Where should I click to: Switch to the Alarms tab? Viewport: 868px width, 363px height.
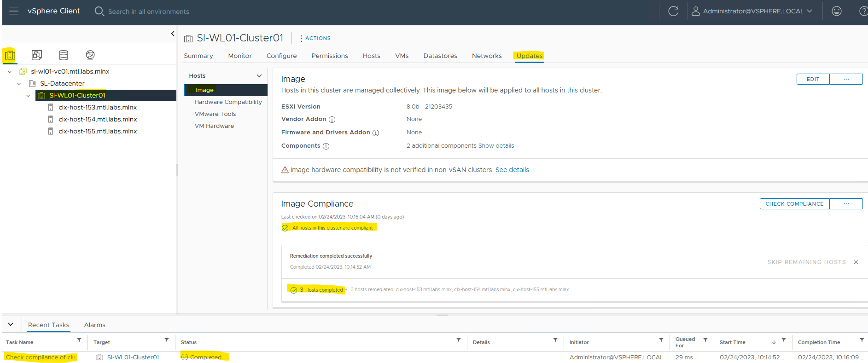(x=95, y=325)
